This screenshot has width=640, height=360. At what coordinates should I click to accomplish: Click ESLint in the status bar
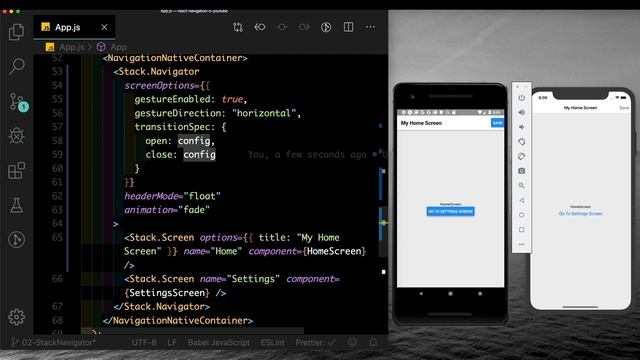tap(273, 342)
